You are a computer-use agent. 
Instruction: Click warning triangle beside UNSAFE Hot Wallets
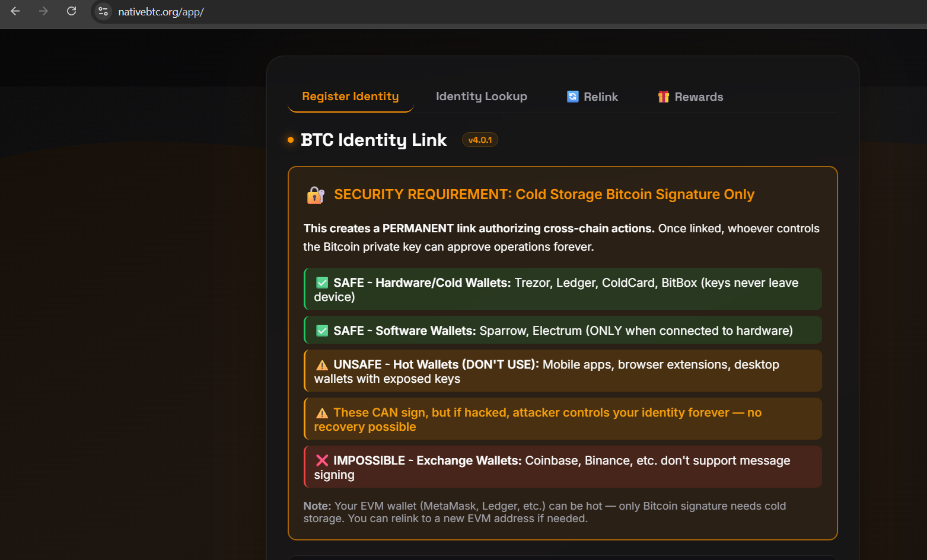tap(322, 365)
